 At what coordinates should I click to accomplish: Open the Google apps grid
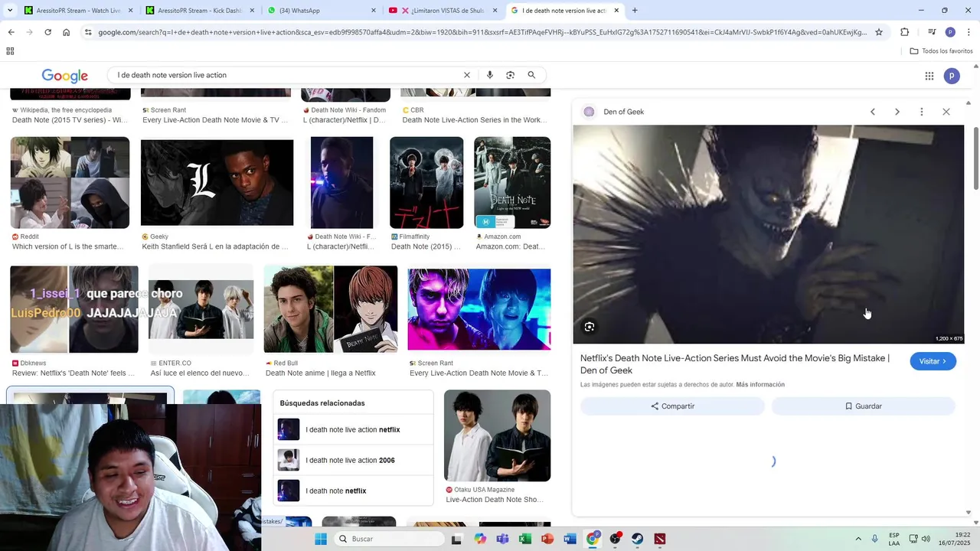[929, 76]
